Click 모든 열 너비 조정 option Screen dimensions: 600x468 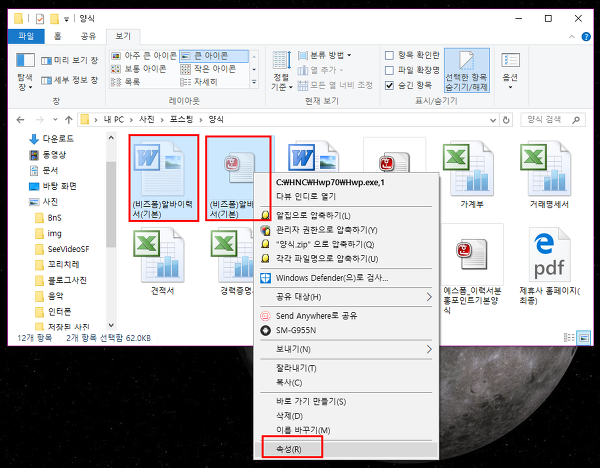pos(335,85)
